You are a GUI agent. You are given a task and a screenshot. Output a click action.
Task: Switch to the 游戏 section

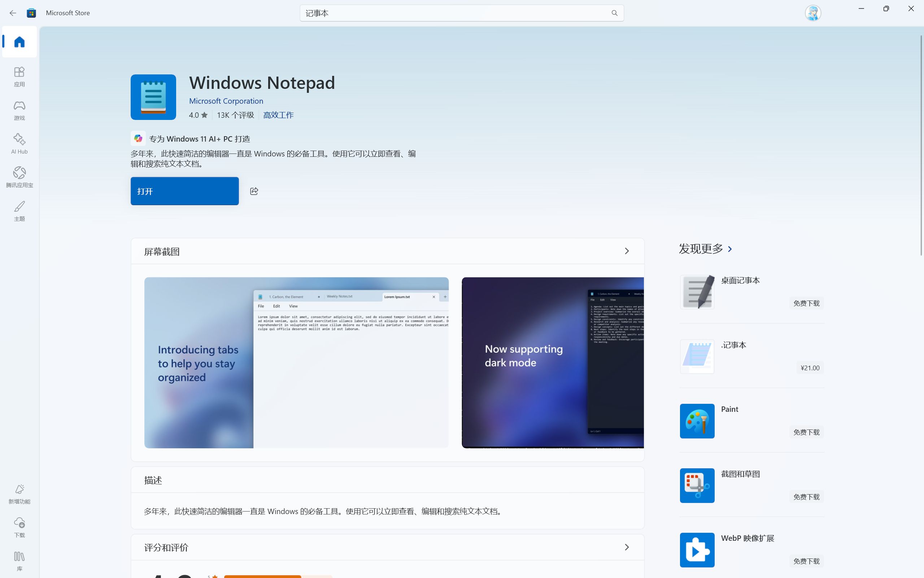tap(19, 110)
